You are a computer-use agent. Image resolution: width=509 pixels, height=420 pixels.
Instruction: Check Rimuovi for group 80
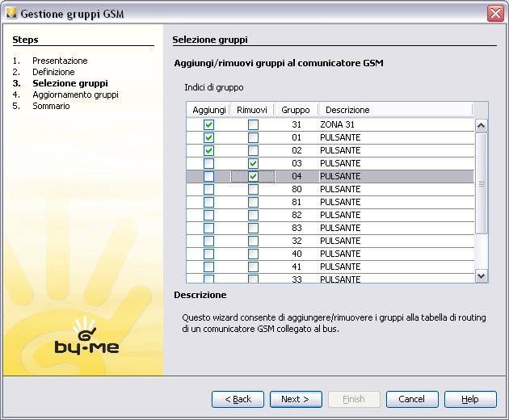click(253, 189)
